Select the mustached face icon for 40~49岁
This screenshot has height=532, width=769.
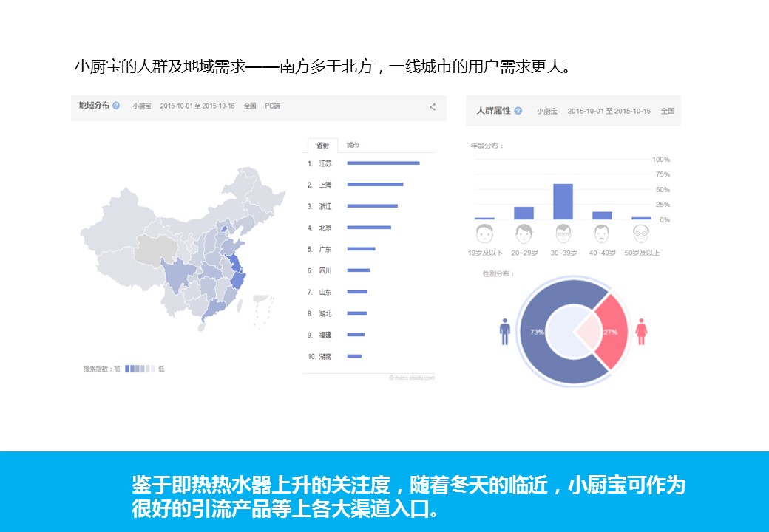(602, 233)
